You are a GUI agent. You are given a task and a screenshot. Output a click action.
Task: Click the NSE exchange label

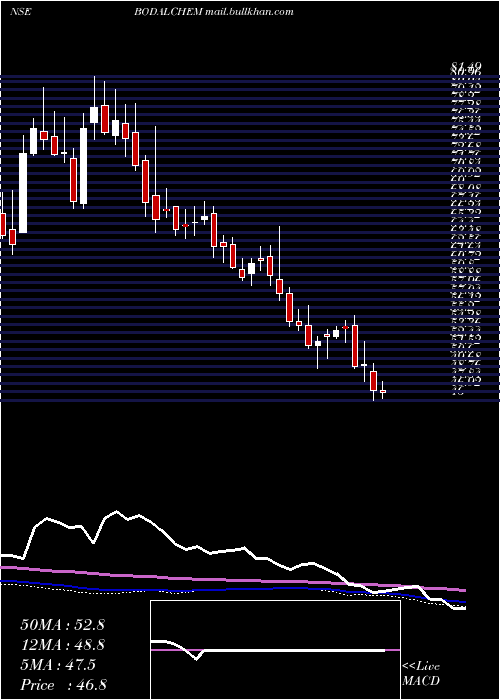point(20,12)
